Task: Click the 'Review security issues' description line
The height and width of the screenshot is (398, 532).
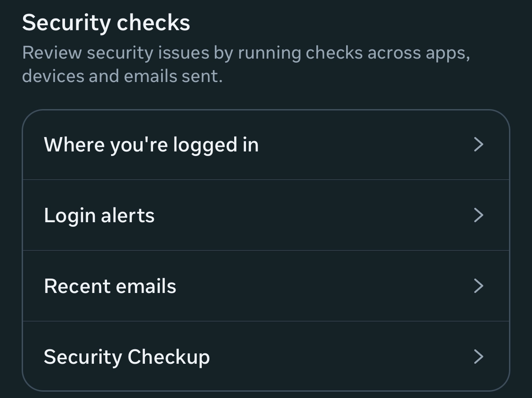Action: click(x=246, y=53)
